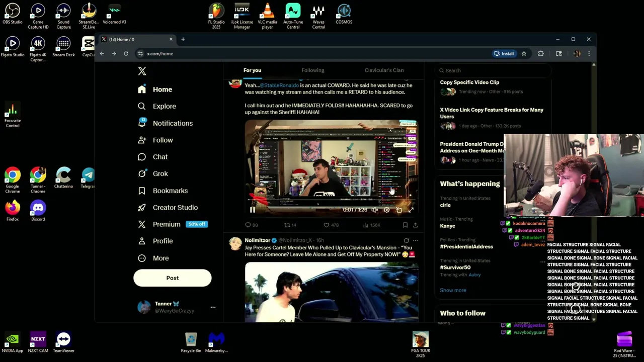Open Chat in sidebar
The image size is (644, 362).
point(153,157)
